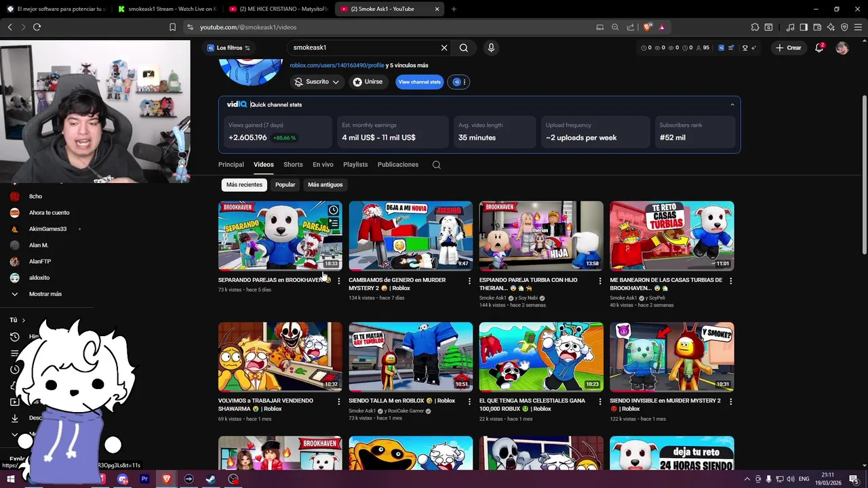The width and height of the screenshot is (868, 488).
Task: Click the Crear button
Action: point(789,47)
